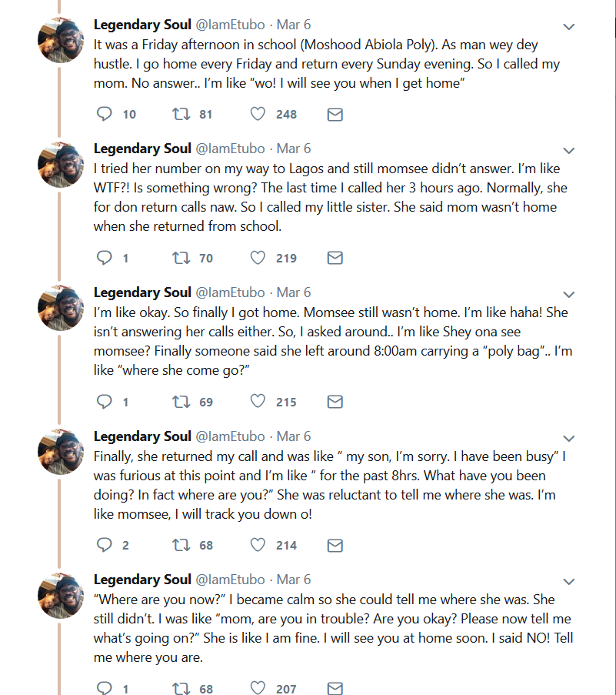The height and width of the screenshot is (695, 616).
Task: Open Mar 6 timestamp of 'poly bag' tweet
Action: [294, 292]
